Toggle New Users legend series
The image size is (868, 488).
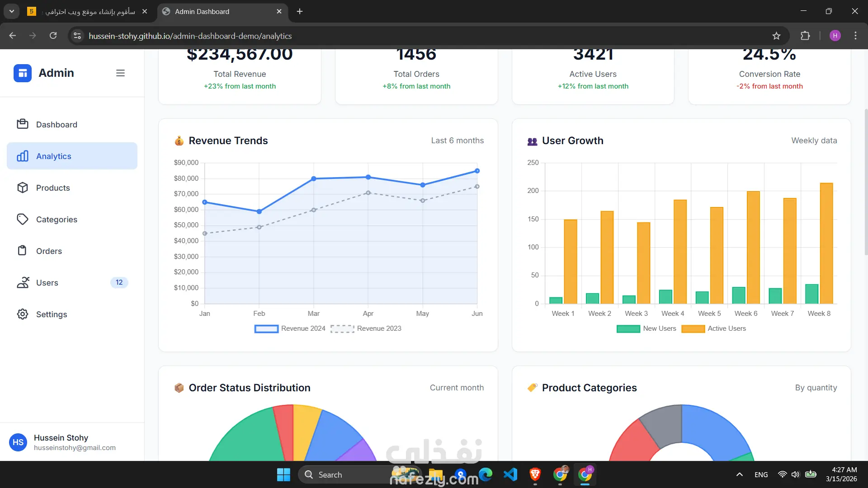click(646, 328)
